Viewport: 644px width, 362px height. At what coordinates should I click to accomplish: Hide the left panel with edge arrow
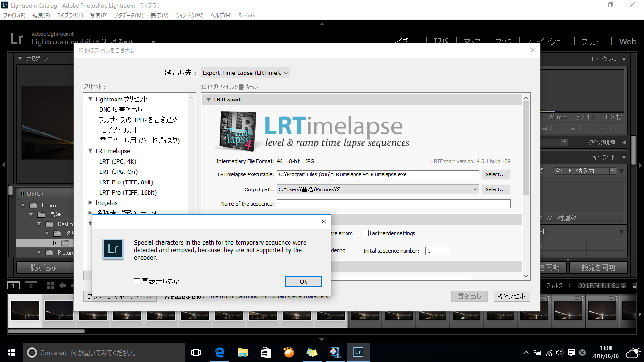3,165
